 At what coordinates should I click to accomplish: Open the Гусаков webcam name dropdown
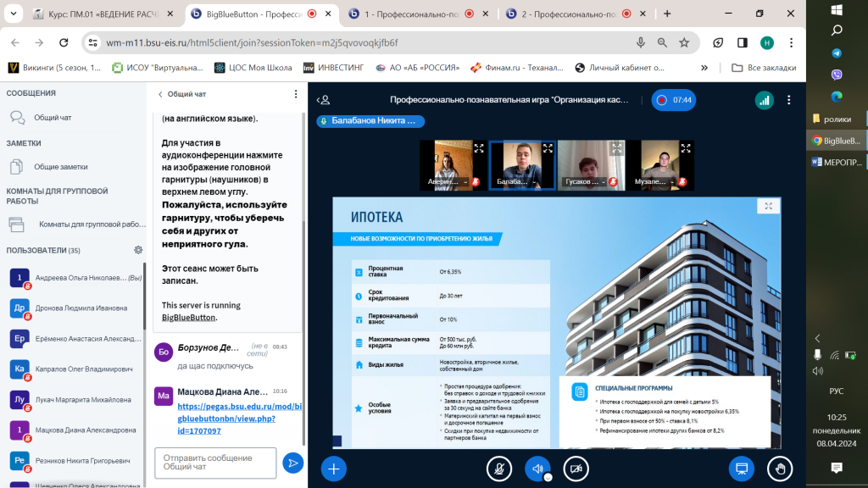585,181
